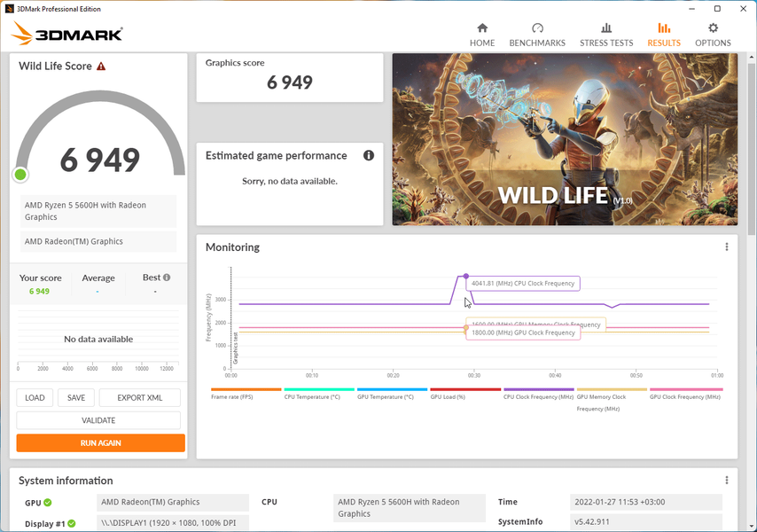This screenshot has height=532, width=757.
Task: Minimize the 3DMark window
Action: (691, 9)
